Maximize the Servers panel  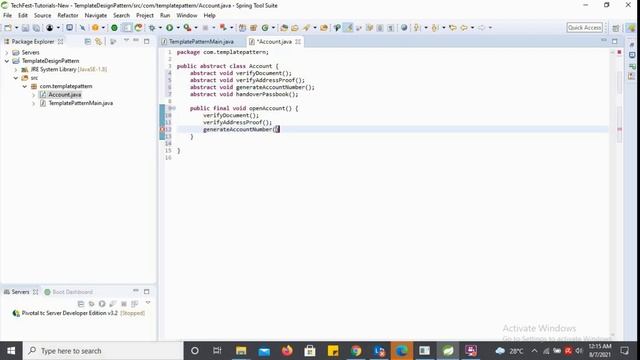click(x=147, y=291)
